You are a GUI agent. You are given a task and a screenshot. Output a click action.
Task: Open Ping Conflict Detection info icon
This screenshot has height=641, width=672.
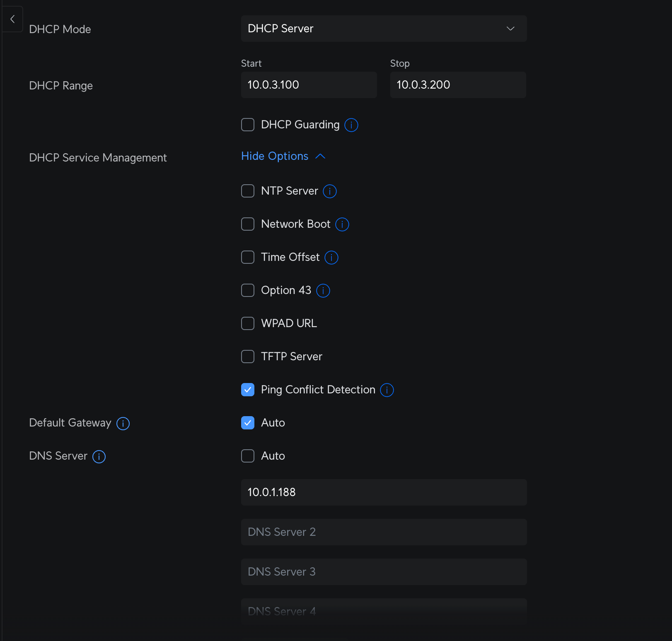[387, 390]
